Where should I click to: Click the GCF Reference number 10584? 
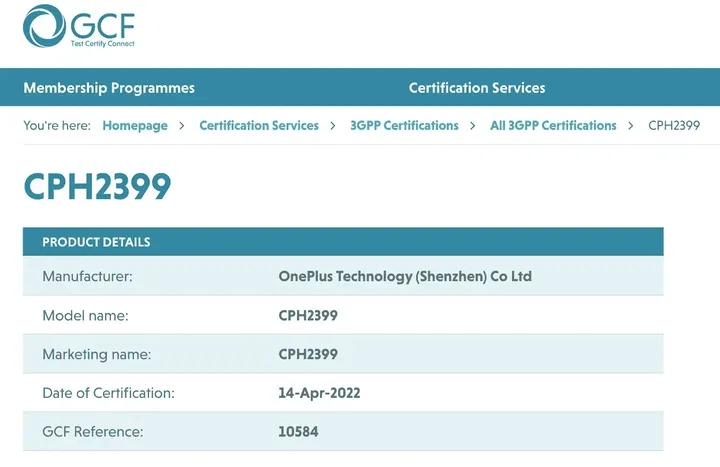click(298, 432)
